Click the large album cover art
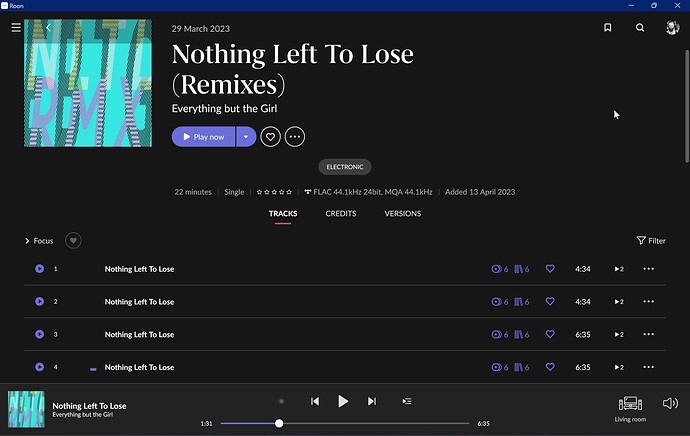This screenshot has height=436, width=690. [x=88, y=83]
